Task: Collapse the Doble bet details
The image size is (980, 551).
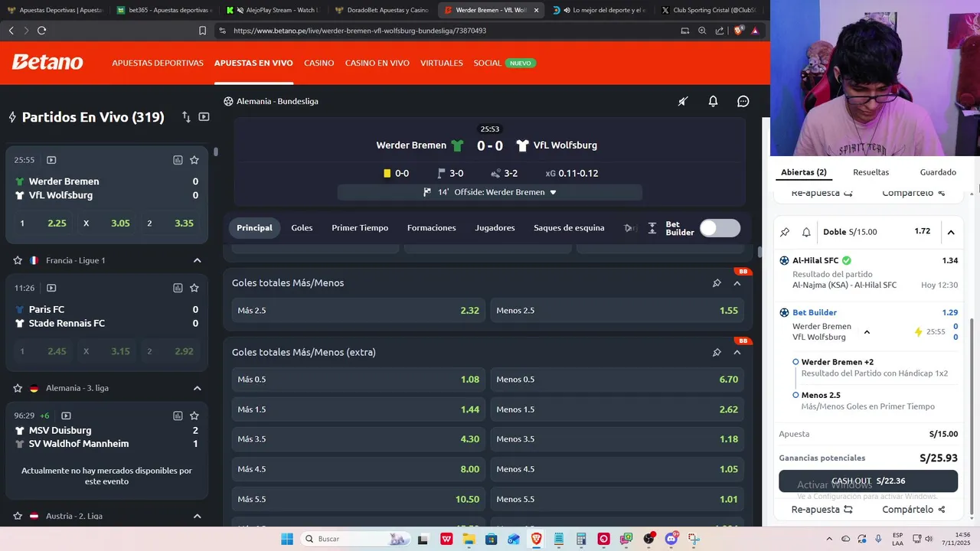Action: 951,232
